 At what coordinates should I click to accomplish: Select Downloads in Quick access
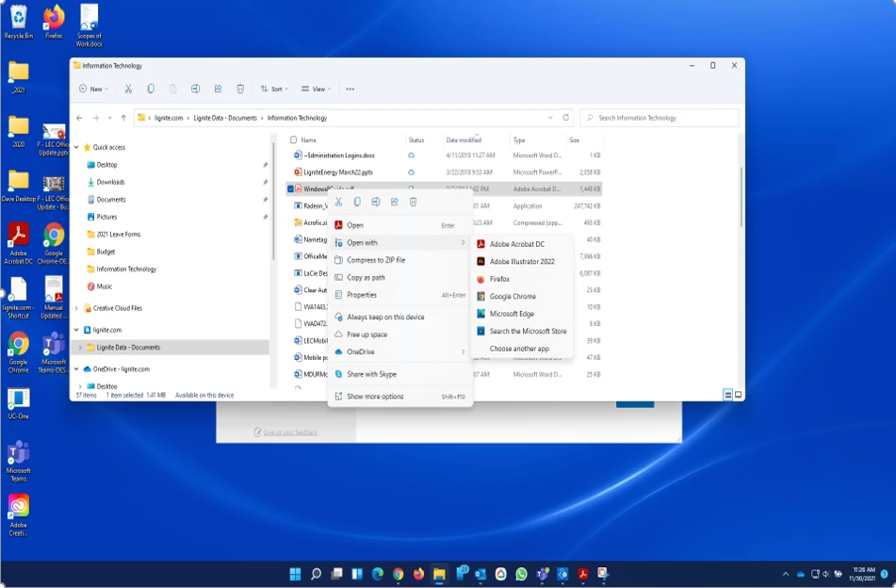coord(110,182)
